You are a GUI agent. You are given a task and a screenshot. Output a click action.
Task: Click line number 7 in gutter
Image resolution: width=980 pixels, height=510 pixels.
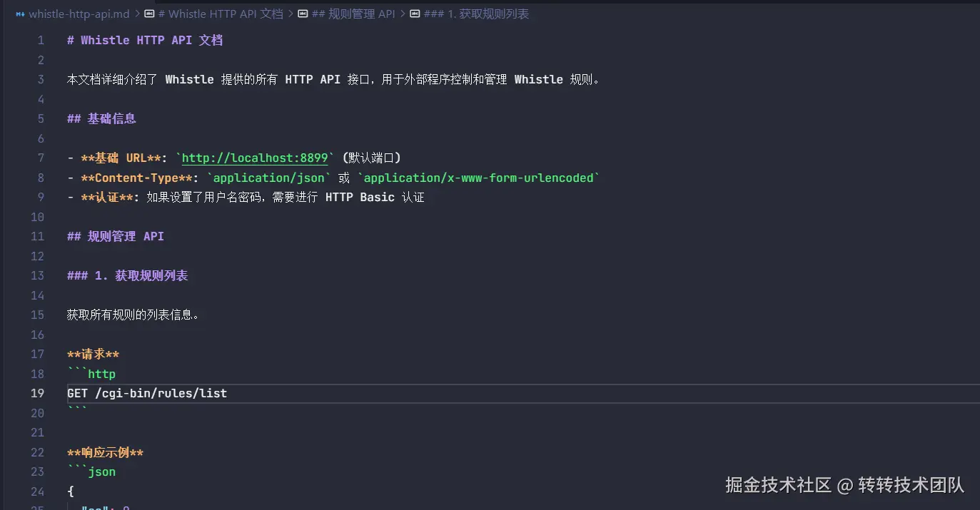pos(41,158)
